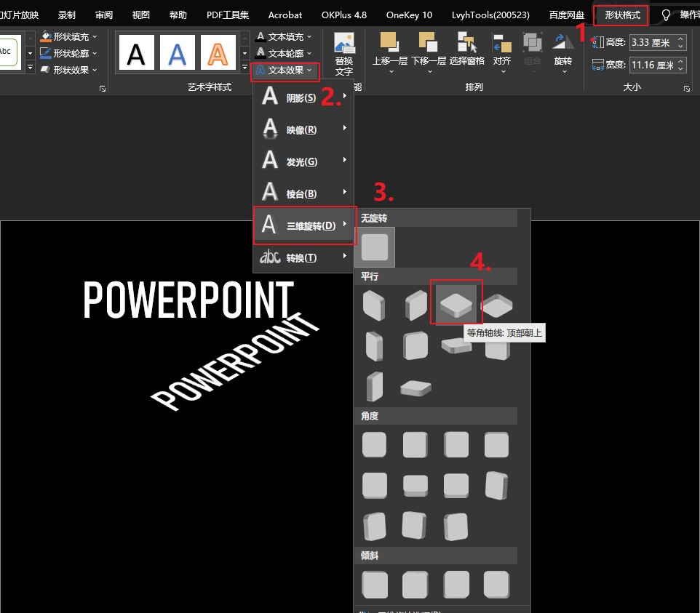Pick the off-axis 1 left preset under 平行
Viewport: 700px width, 613px height.
pos(374,346)
